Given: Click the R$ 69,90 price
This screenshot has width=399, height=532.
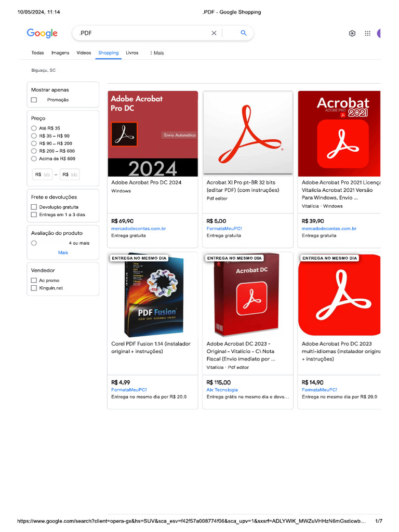Looking at the screenshot, I should 123,221.
